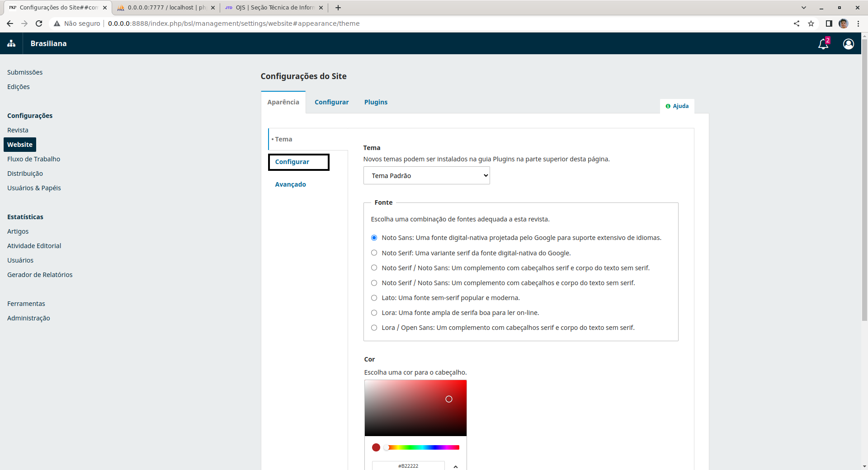Open a new browser tab
868x470 pixels.
tap(338, 8)
